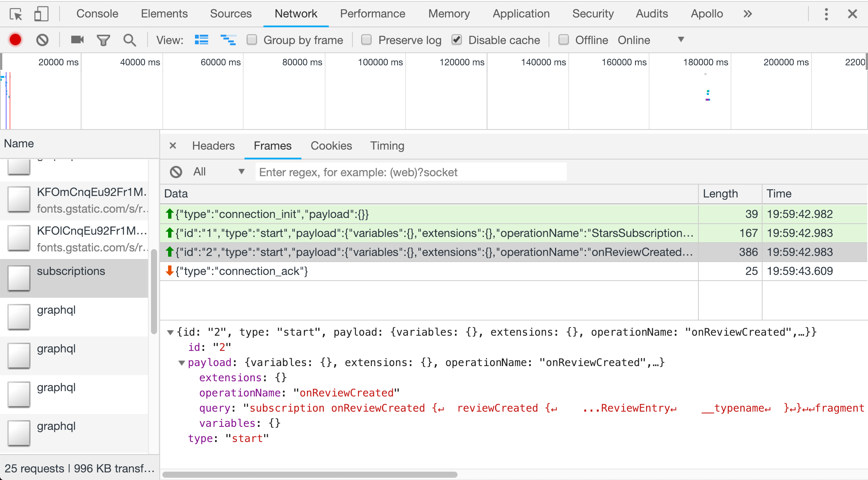Click the frame detail horizontal scrollbar
This screenshot has width=868, height=480.
(x=310, y=475)
